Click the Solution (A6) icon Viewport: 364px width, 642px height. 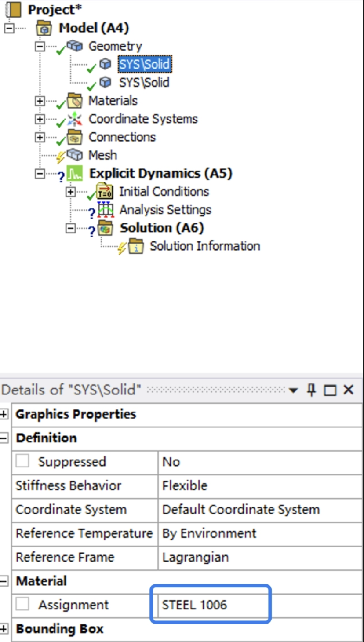(x=106, y=228)
